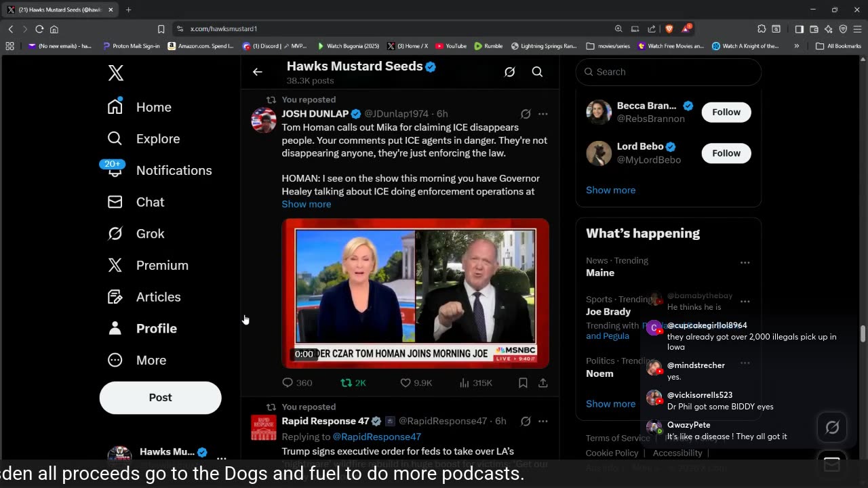Open Grok explain icon on Rapid Response 47 post

pos(526,421)
